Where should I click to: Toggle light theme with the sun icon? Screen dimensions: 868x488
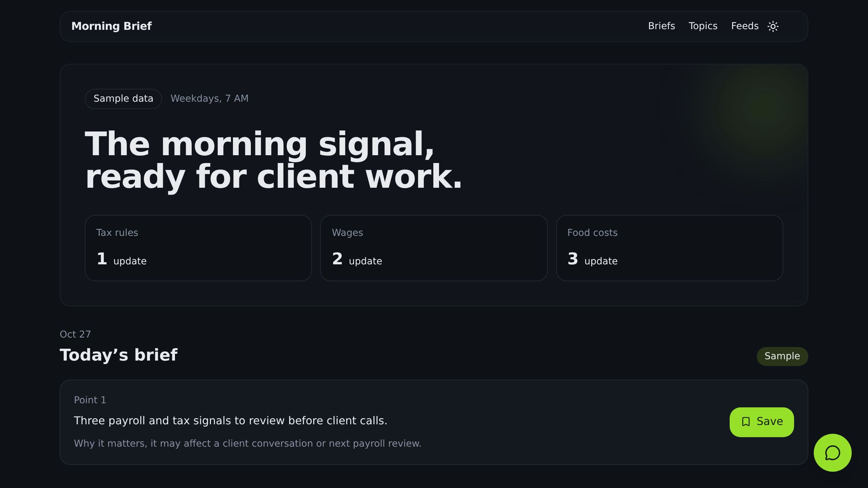click(773, 26)
